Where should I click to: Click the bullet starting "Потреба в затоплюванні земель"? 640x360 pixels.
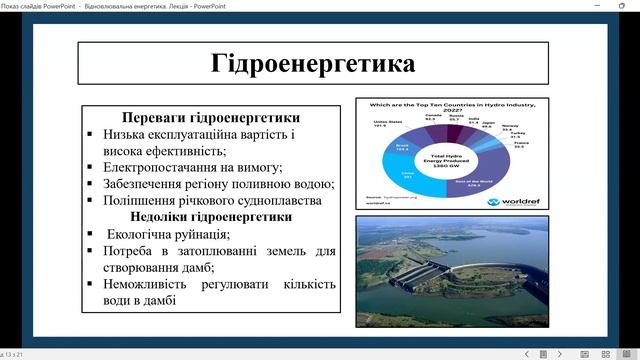pyautogui.click(x=219, y=259)
